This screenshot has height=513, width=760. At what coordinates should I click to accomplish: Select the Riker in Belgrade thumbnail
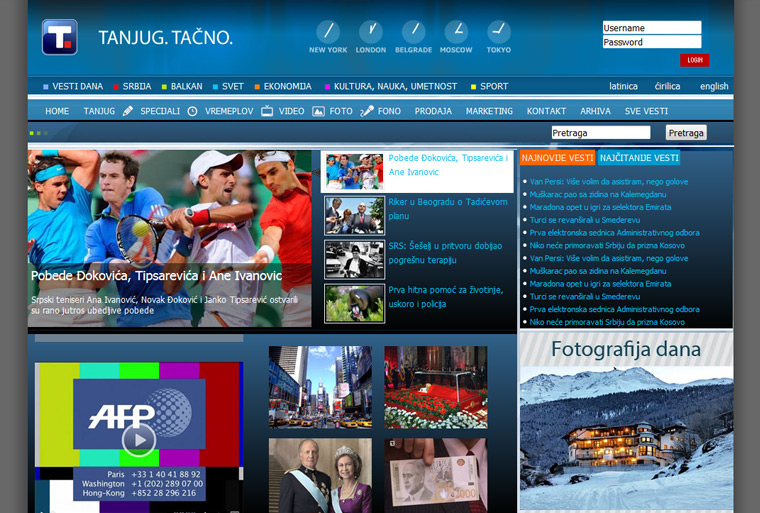354,215
